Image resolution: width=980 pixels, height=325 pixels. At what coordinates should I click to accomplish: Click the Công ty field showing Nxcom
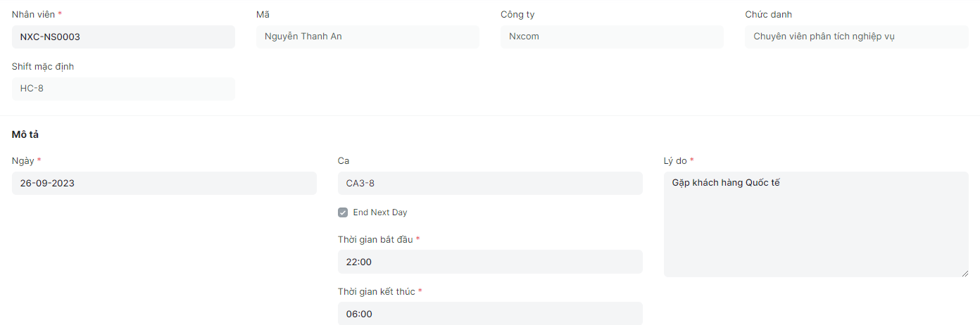612,37
